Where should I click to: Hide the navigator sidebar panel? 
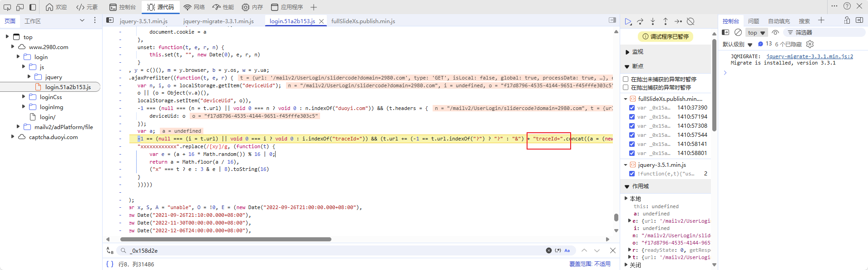(110, 20)
